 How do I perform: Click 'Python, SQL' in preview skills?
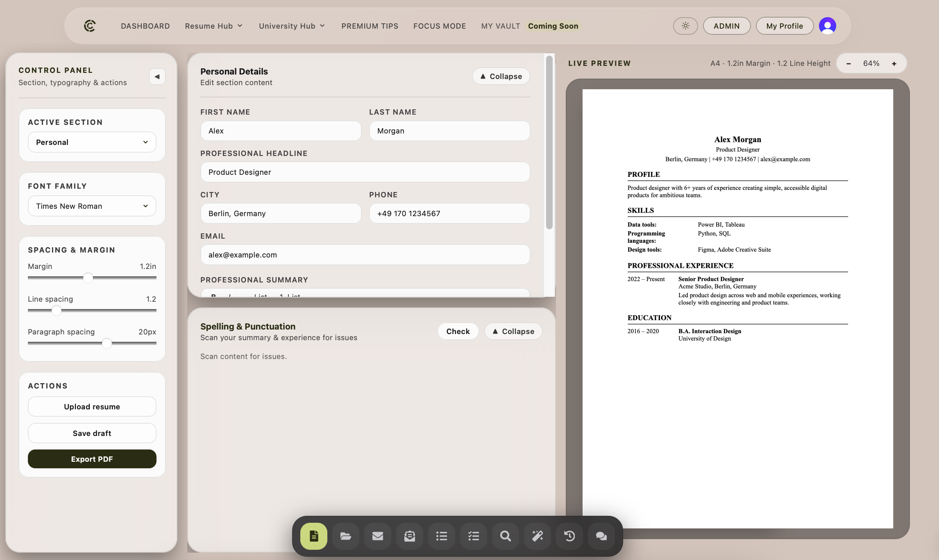click(x=714, y=234)
